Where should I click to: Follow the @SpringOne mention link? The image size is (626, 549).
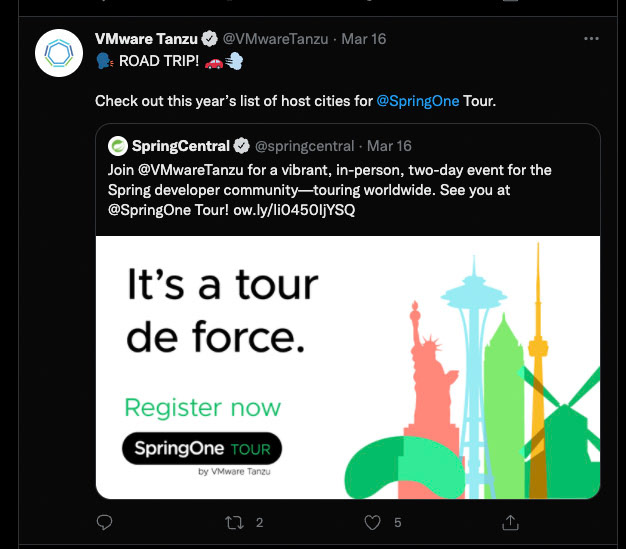[x=417, y=101]
